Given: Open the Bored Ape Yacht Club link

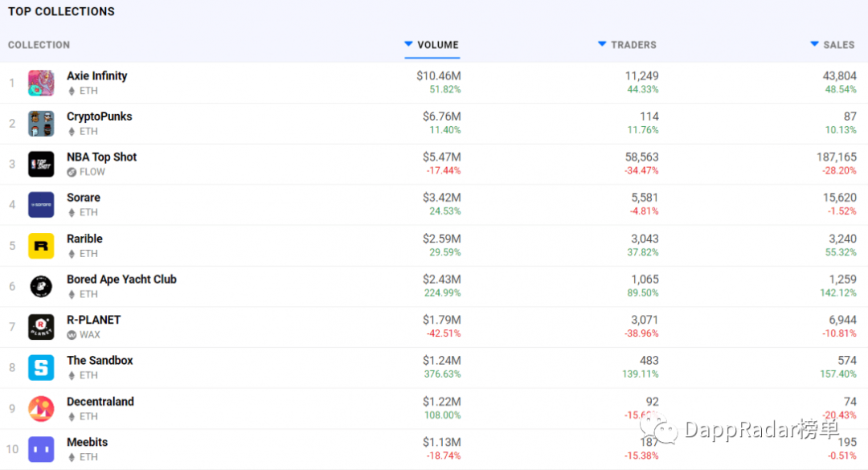Looking at the screenshot, I should (122, 279).
